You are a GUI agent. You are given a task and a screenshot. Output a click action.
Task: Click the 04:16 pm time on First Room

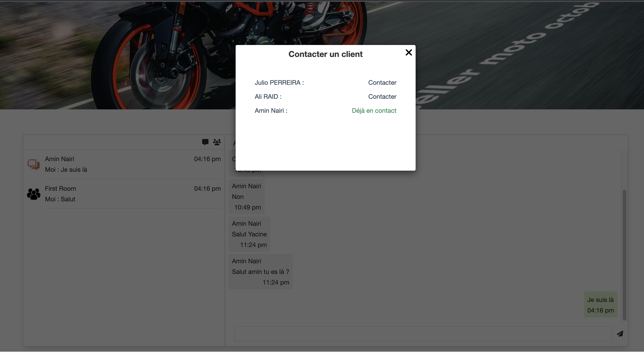(x=207, y=189)
